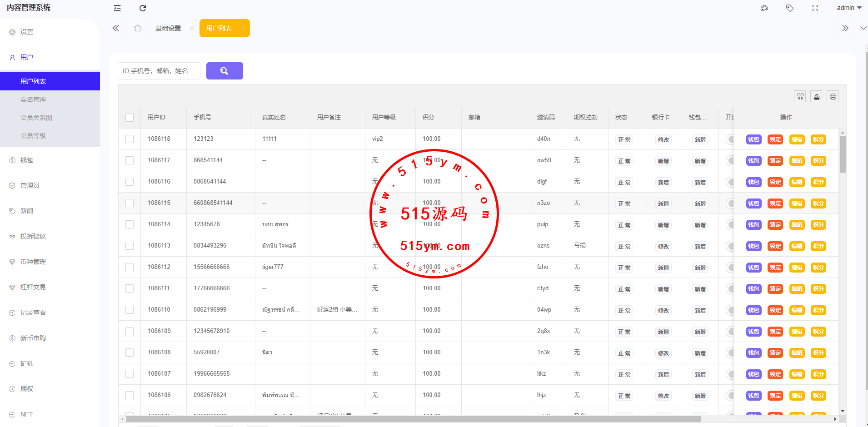Click the print icon above the table
Screen dimensions: 868x427
833,96
